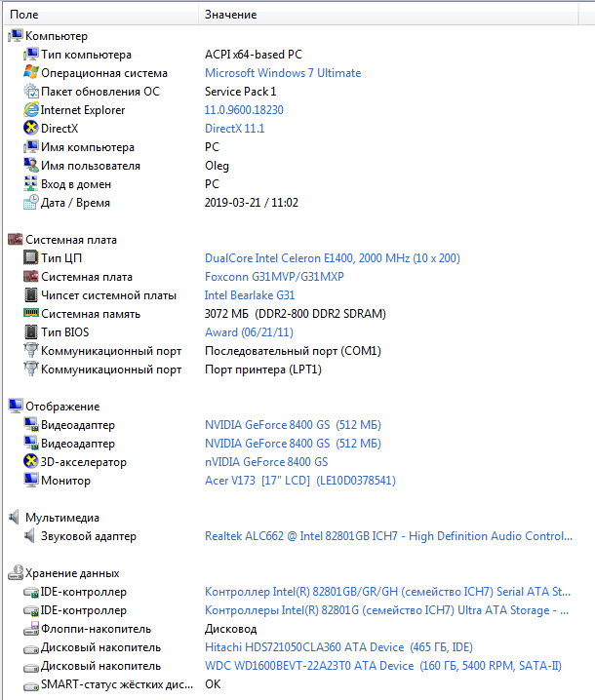Select the SMART status OK value
595x700 pixels.
coord(213,684)
